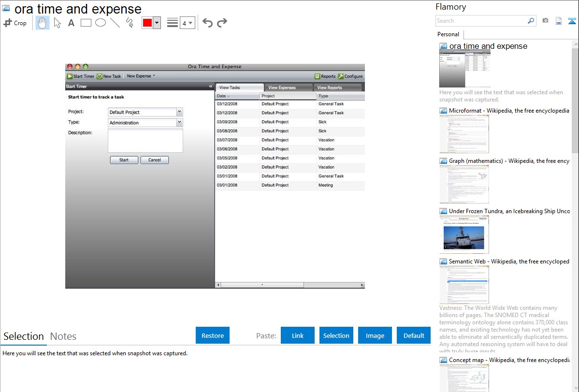The image size is (579, 392).
Task: Pick the rectangle drawing tool
Action: pyautogui.click(x=86, y=23)
